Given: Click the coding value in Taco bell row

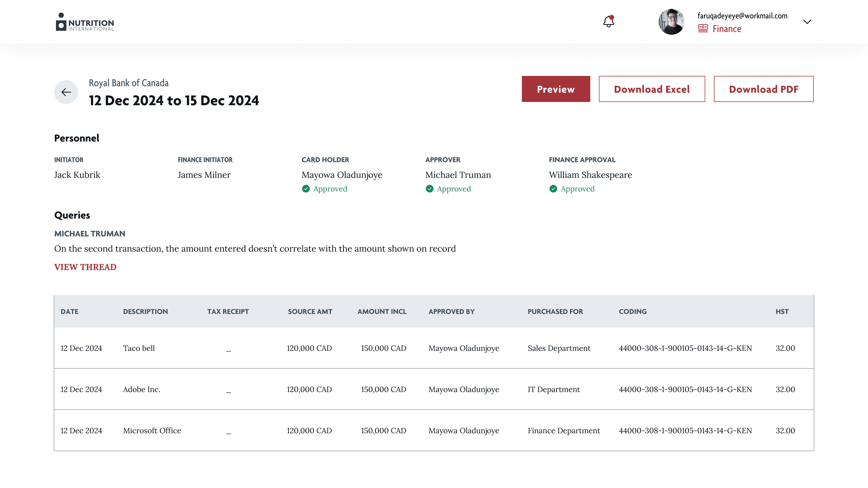Looking at the screenshot, I should point(685,348).
